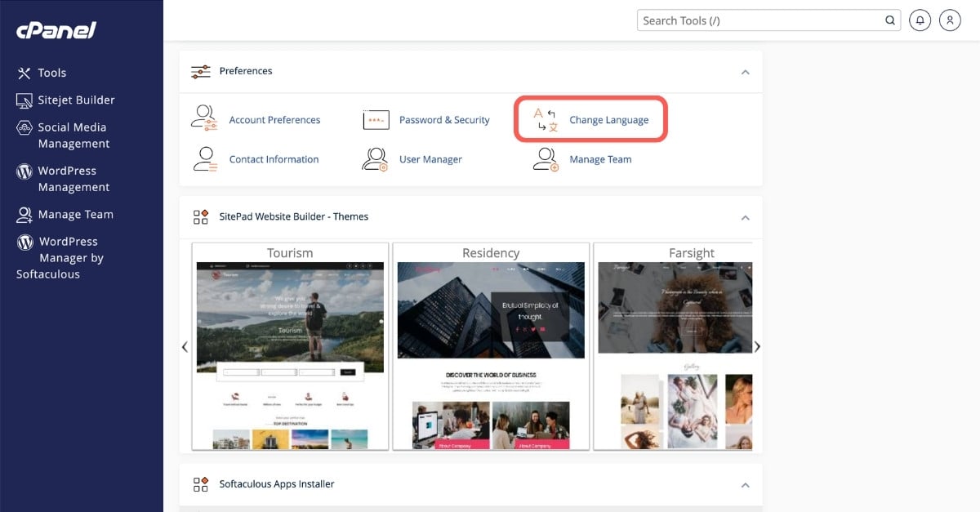
Task: Click the Password & Security icon
Action: (x=376, y=120)
